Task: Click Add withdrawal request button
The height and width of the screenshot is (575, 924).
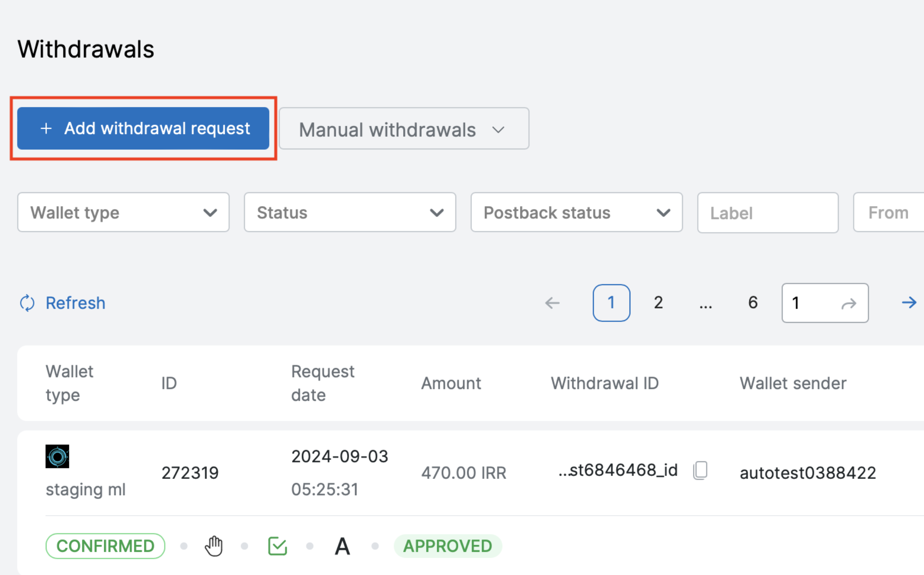Action: coord(143,128)
